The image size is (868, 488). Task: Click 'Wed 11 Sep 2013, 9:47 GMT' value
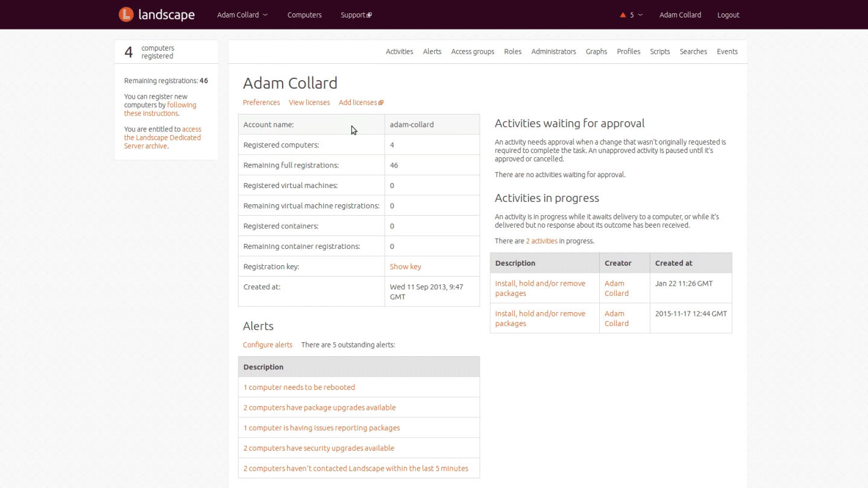point(427,292)
